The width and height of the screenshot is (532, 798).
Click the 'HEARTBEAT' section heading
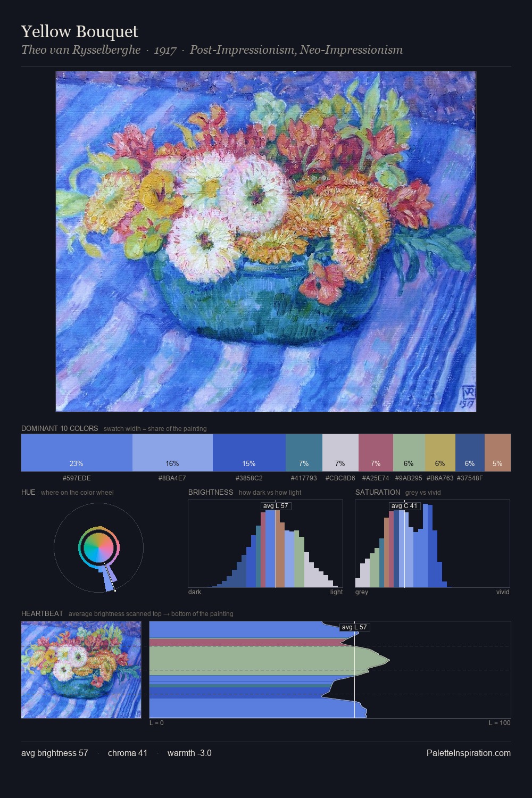[x=42, y=613]
